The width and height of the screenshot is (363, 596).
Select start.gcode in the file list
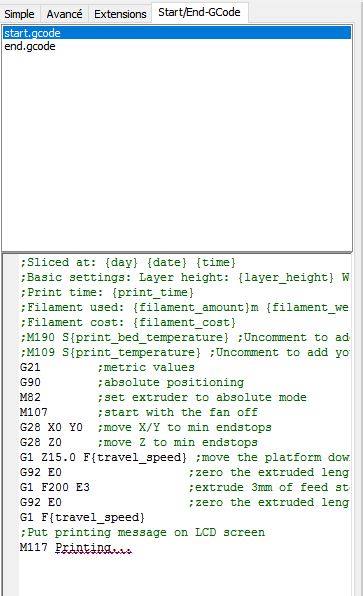[176, 33]
